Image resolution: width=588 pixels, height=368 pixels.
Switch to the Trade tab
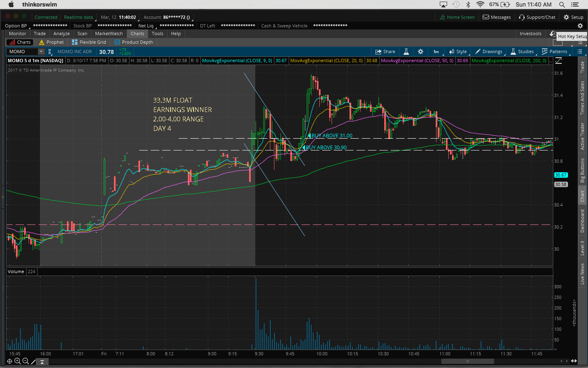[x=40, y=34]
